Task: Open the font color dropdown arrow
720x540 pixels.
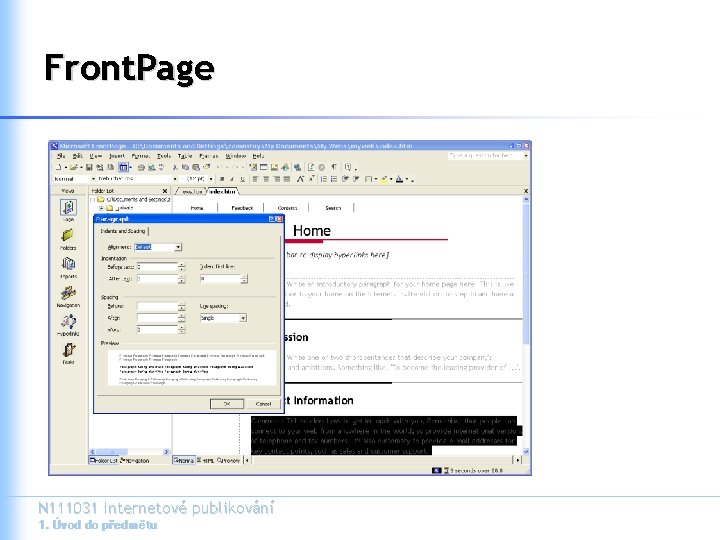Action: [407, 179]
